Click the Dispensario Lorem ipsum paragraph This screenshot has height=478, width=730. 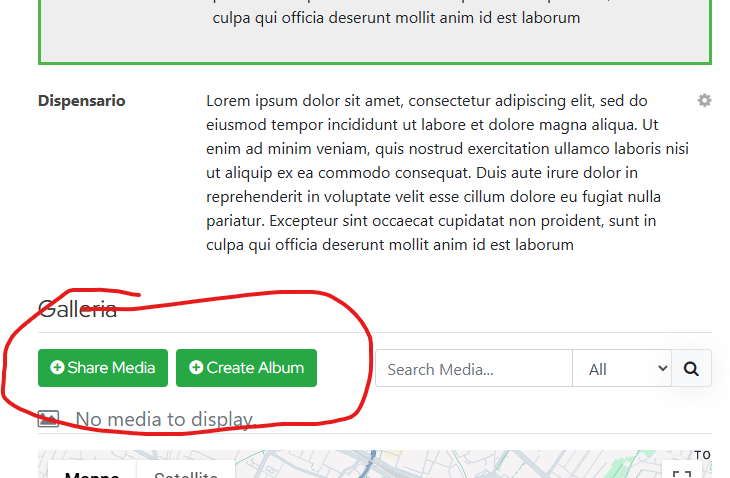tap(447, 172)
